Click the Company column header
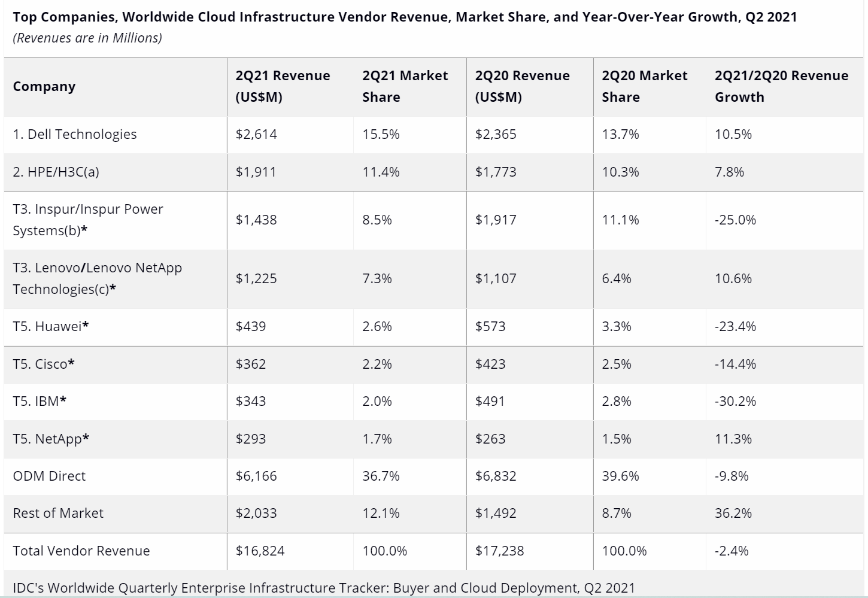Viewport: 868px width, 598px height. point(44,87)
